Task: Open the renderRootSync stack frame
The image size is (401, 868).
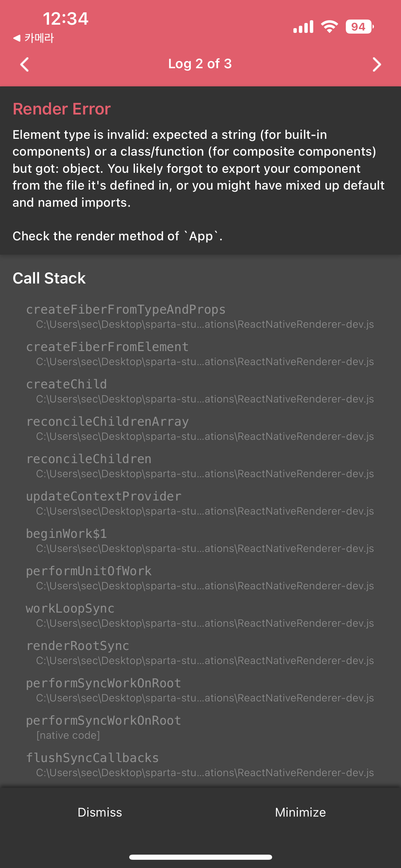Action: pyautogui.click(x=200, y=652)
